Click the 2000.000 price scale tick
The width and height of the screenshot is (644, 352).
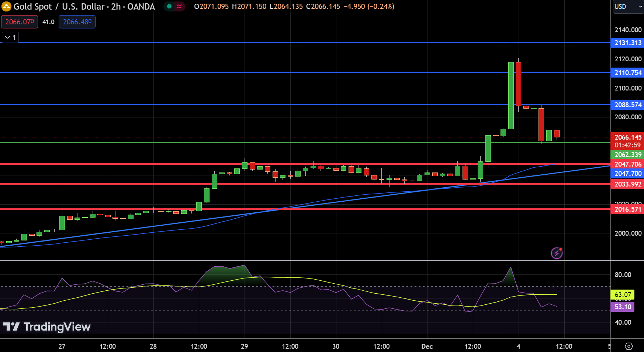point(628,233)
